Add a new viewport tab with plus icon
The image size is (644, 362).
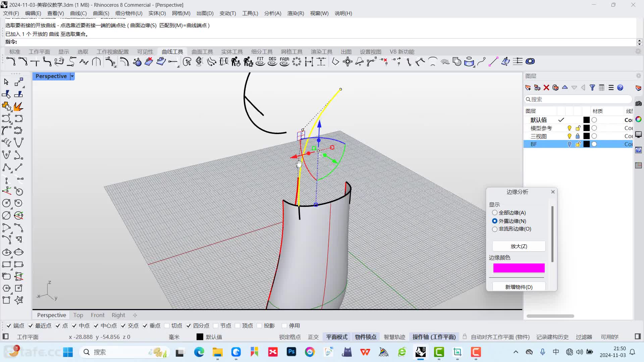135,315
